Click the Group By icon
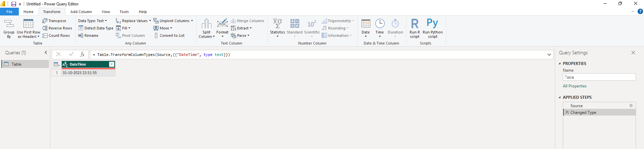The height and width of the screenshot is (149, 644). 9,23
